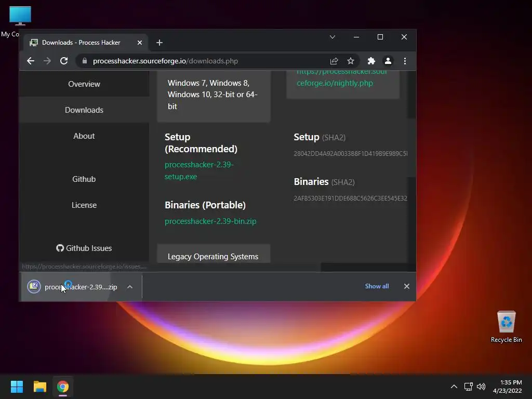Screen dimensions: 532x399
Task: Maximize the Chrome window
Action: (380, 37)
